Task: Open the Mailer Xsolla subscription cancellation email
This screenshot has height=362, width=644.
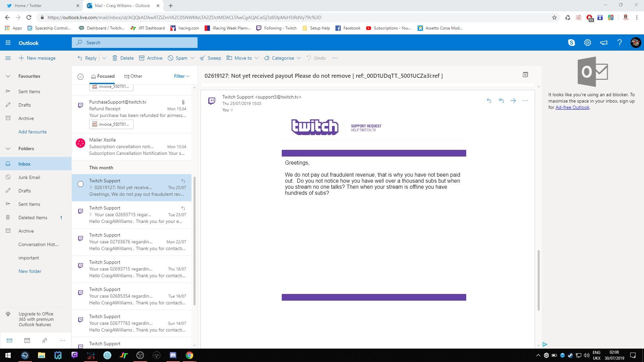Action: tap(131, 146)
